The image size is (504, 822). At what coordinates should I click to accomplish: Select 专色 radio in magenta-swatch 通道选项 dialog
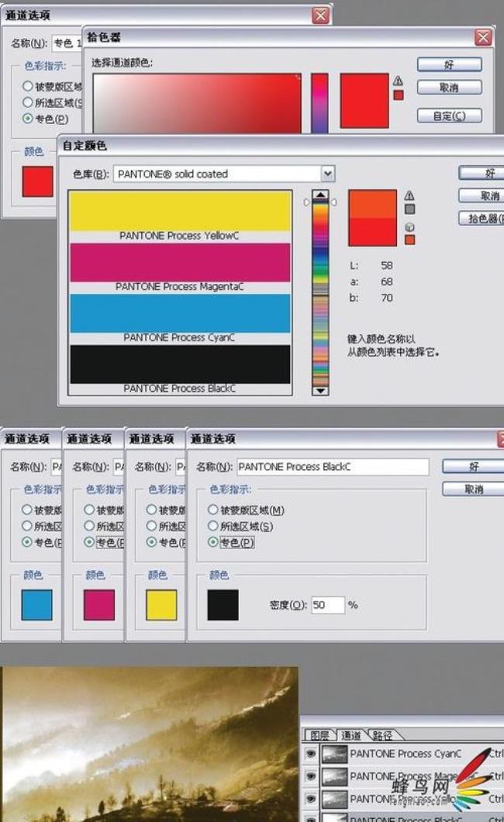point(89,542)
